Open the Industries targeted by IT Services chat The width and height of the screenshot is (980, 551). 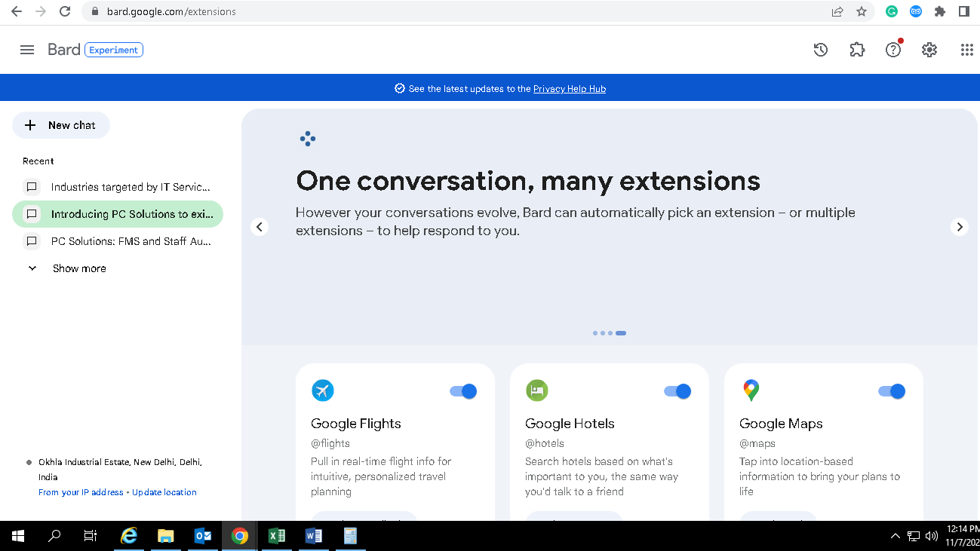pos(130,187)
